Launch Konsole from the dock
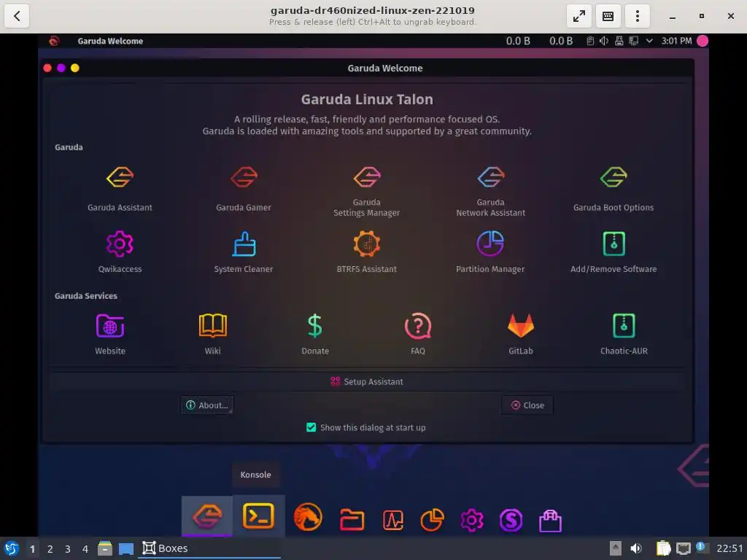747x560 pixels. [x=258, y=516]
